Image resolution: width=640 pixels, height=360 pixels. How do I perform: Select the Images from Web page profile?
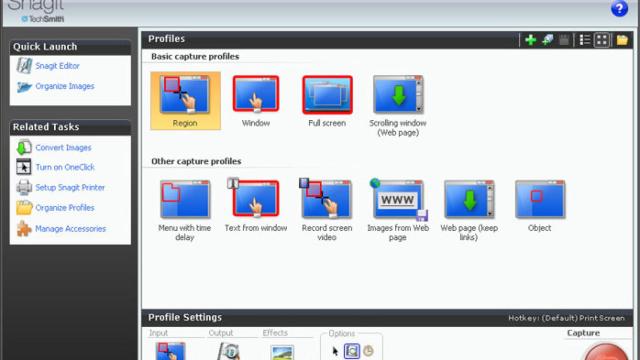point(398,210)
